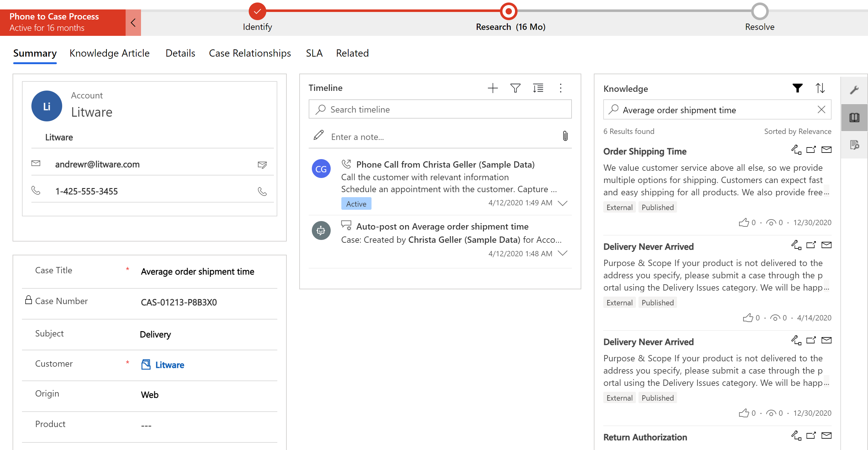
Task: Clear the Knowledge search text field
Action: 821,109
